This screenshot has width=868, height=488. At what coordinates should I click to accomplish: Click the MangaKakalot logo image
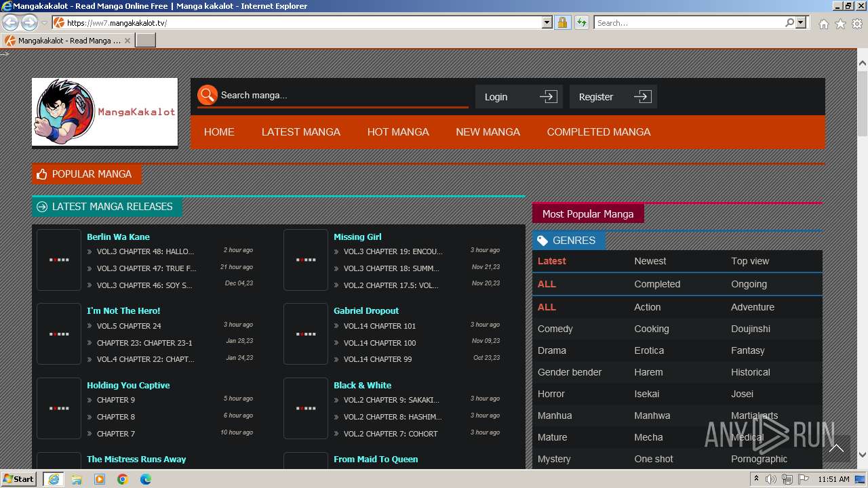tap(104, 112)
